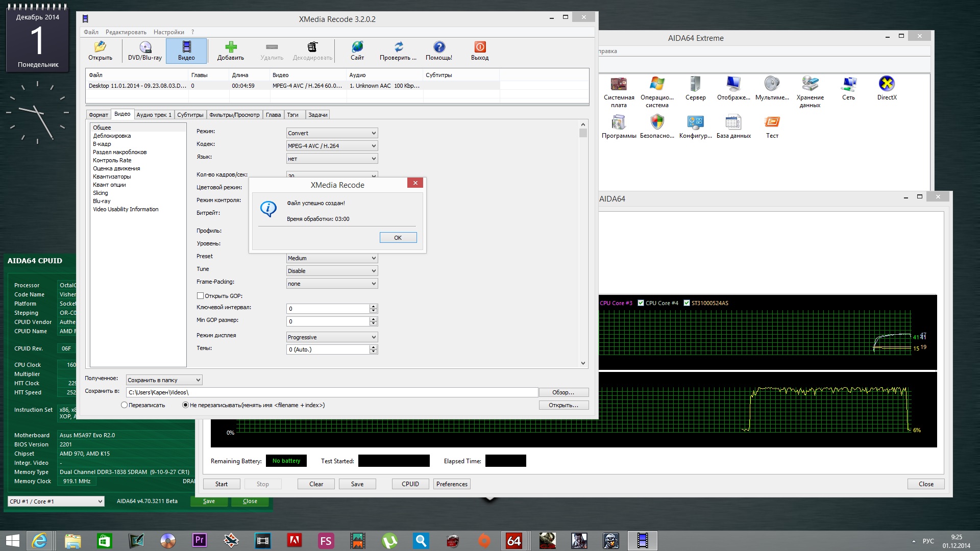Uncheck the CPU Core #4 checkbox
980x551 pixels.
pos(641,303)
